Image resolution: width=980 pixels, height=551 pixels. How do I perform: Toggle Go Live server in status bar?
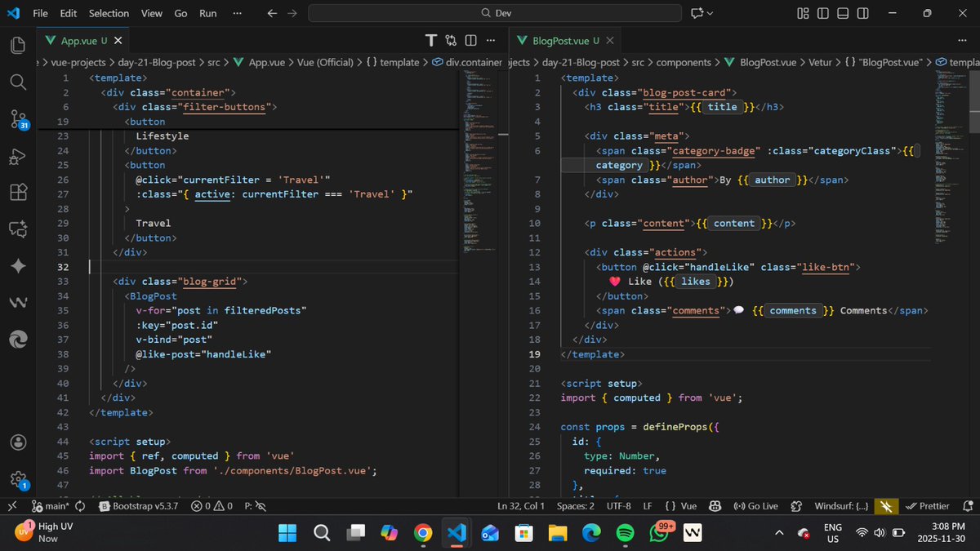[755, 506]
